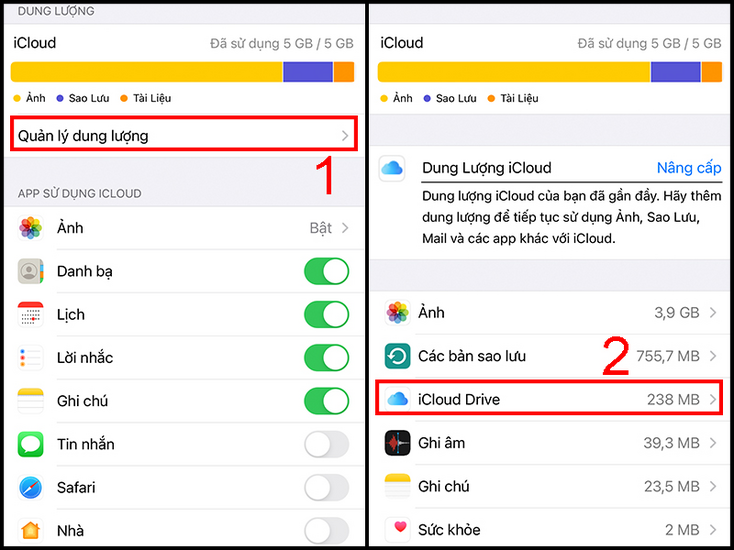Screen dimensions: 734x550
Task: Open Các bản sao lưu 755,7 MB entry
Action: [551, 356]
